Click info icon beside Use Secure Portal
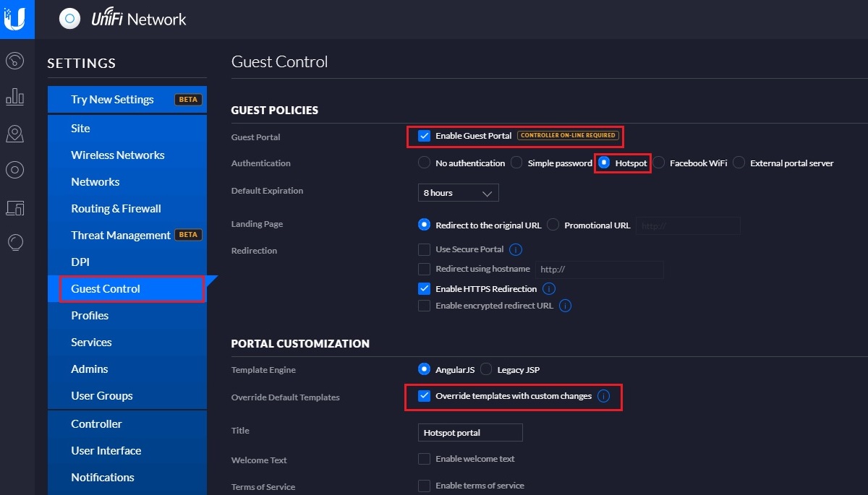 click(516, 249)
